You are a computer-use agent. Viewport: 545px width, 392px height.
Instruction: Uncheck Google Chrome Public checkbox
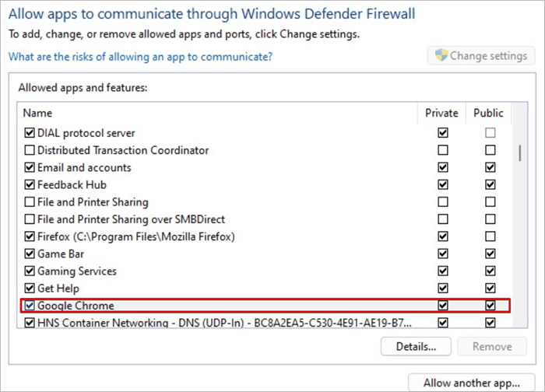pos(490,306)
